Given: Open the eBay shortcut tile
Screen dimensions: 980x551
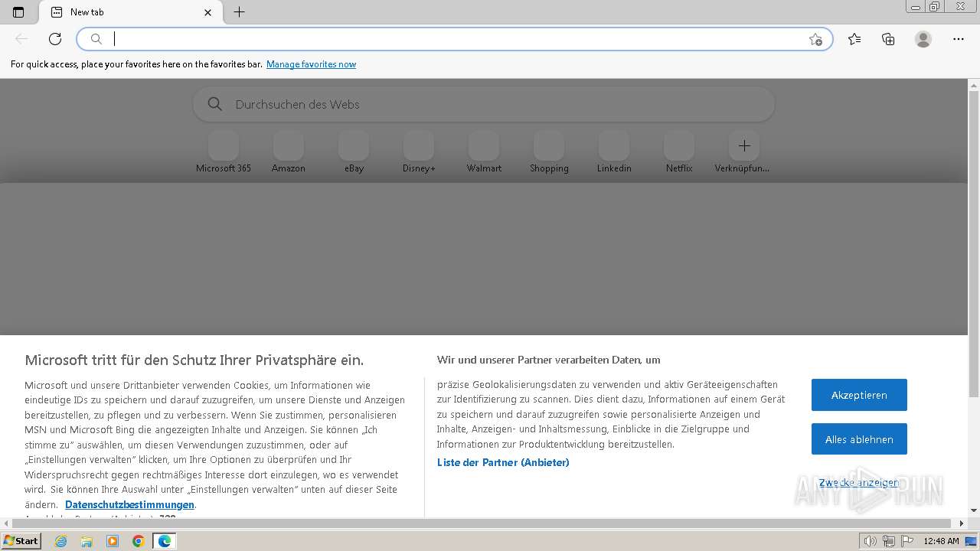Looking at the screenshot, I should (x=354, y=152).
